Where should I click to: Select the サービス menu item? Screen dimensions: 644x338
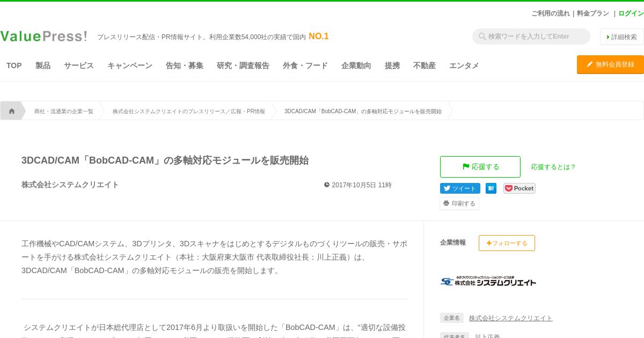[x=79, y=65]
